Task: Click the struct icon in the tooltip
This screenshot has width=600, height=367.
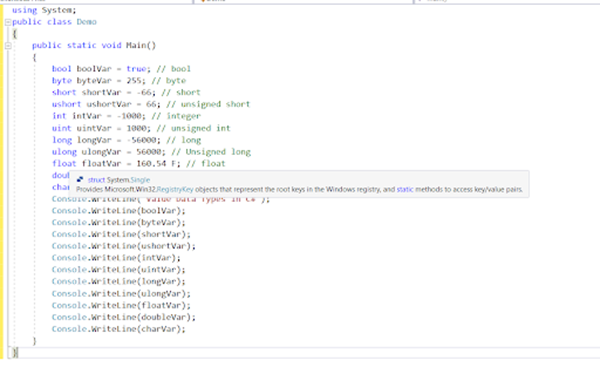Action: (x=80, y=179)
